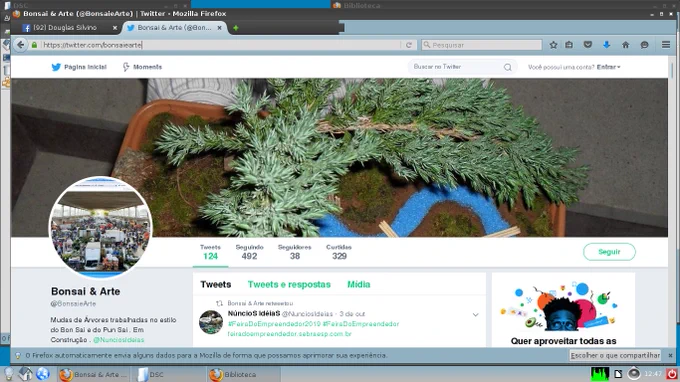The width and height of the screenshot is (680, 382).
Task: Open the Seguidores 38 list
Action: tap(294, 252)
